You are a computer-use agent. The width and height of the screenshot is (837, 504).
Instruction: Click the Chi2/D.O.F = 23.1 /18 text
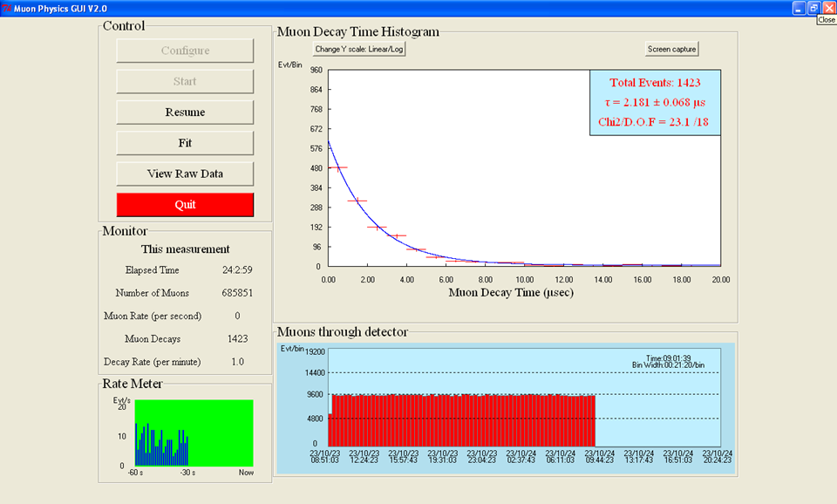coord(653,122)
